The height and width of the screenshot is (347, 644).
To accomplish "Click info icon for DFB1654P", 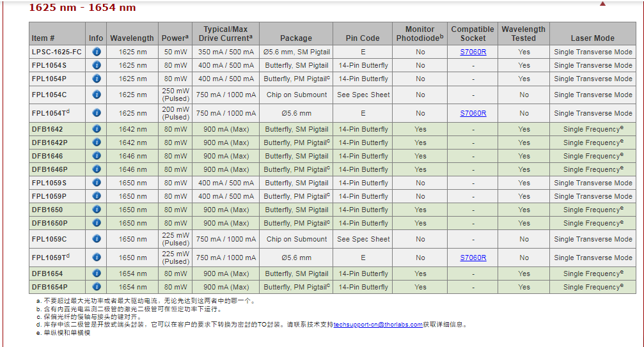I will [x=96, y=287].
